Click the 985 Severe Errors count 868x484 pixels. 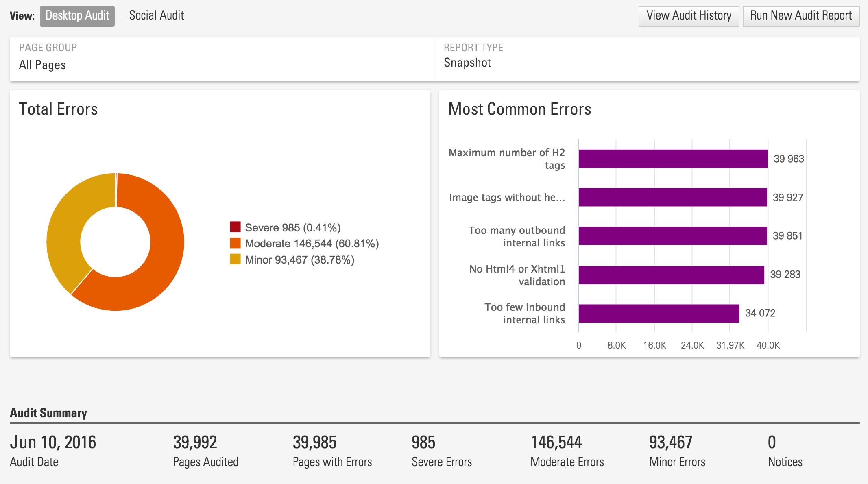click(x=423, y=443)
